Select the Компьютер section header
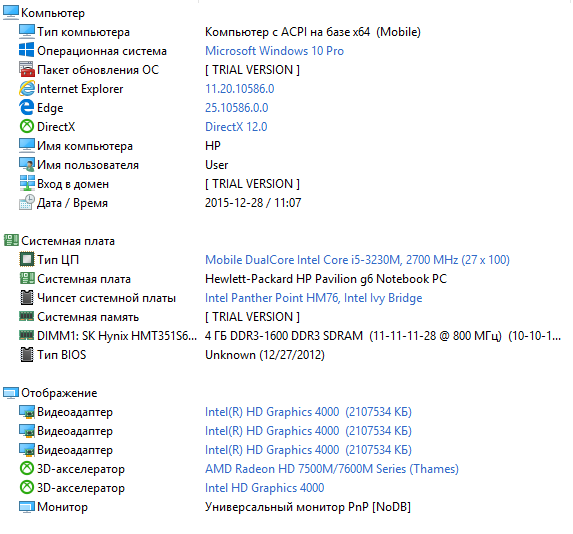The height and width of the screenshot is (534, 573). pos(53,13)
